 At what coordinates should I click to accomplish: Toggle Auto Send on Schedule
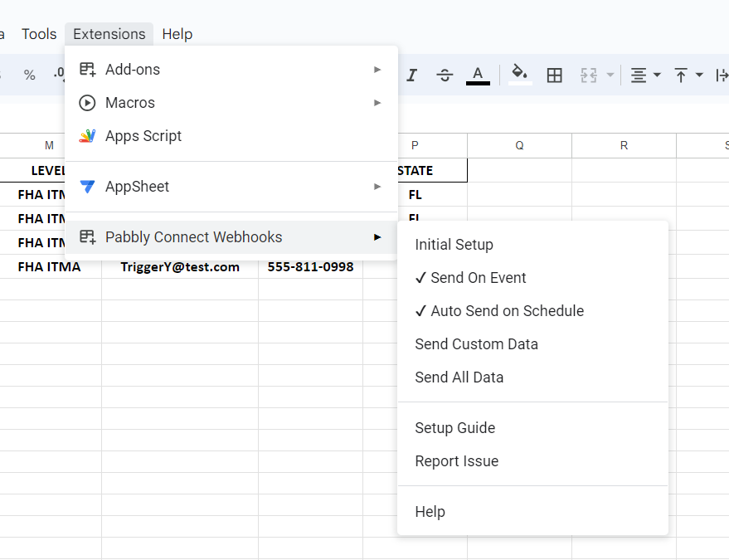coord(532,311)
